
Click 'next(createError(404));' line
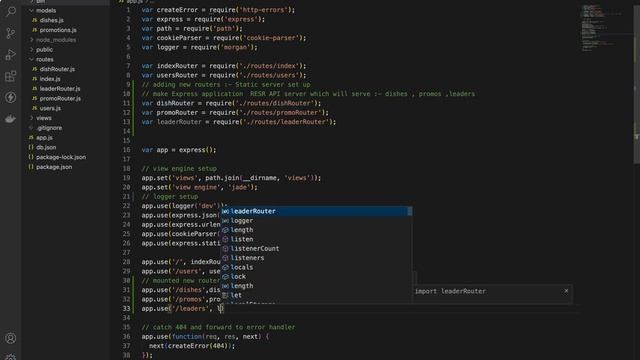pyautogui.click(x=192, y=346)
